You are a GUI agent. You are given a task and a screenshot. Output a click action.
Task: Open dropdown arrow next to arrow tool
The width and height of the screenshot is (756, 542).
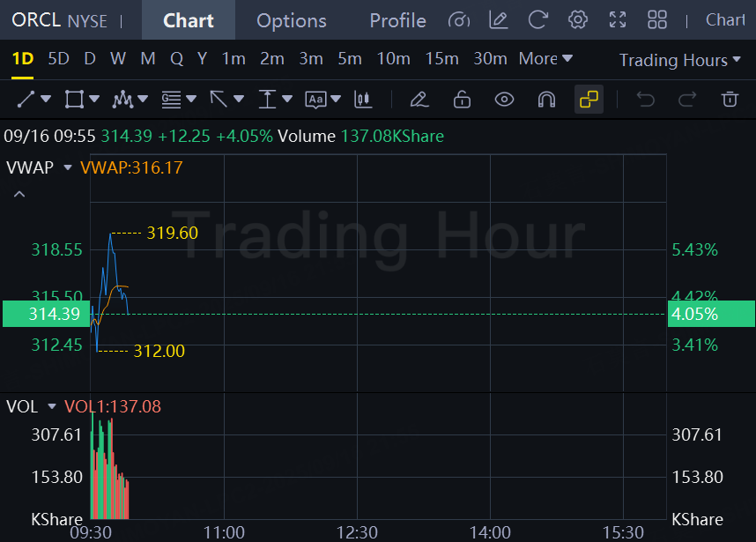click(239, 100)
